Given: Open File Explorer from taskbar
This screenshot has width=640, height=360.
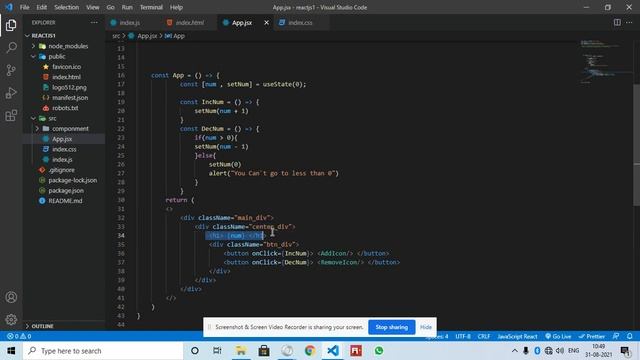Looking at the screenshot, I should coord(241,351).
